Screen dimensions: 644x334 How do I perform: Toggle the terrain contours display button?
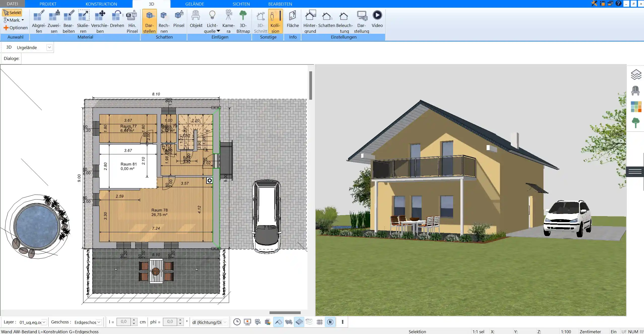click(309, 322)
